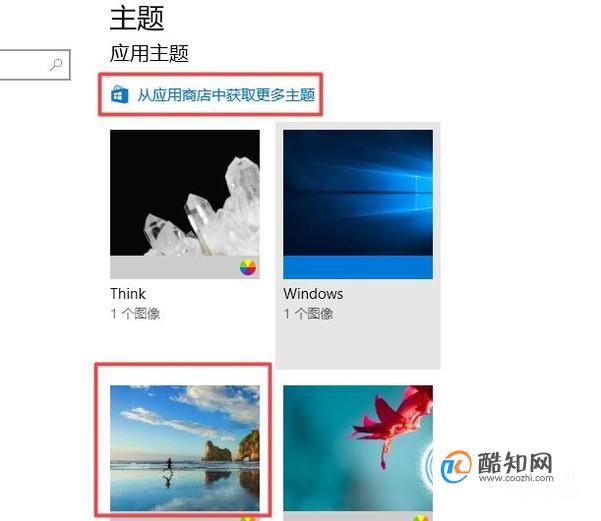601x521 pixels.
Task: Click the 主题 page title
Action: pyautogui.click(x=137, y=19)
